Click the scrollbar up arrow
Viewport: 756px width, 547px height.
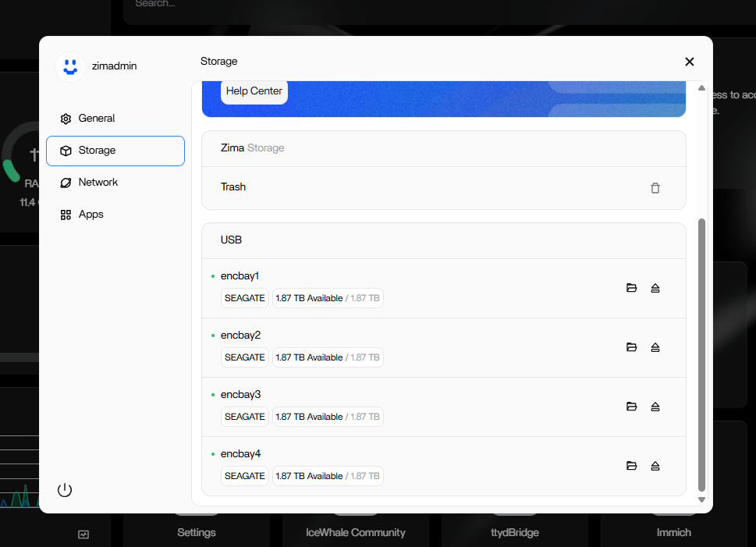point(701,87)
